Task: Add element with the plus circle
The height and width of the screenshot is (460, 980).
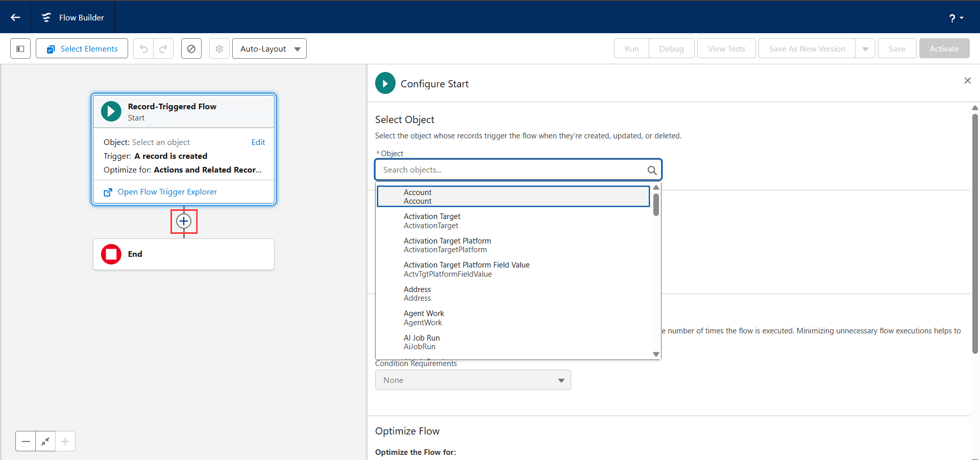Action: (184, 221)
